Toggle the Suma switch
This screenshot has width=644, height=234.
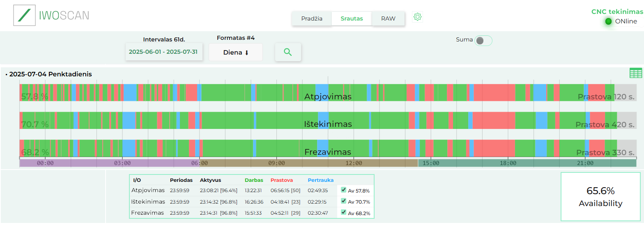tap(483, 41)
